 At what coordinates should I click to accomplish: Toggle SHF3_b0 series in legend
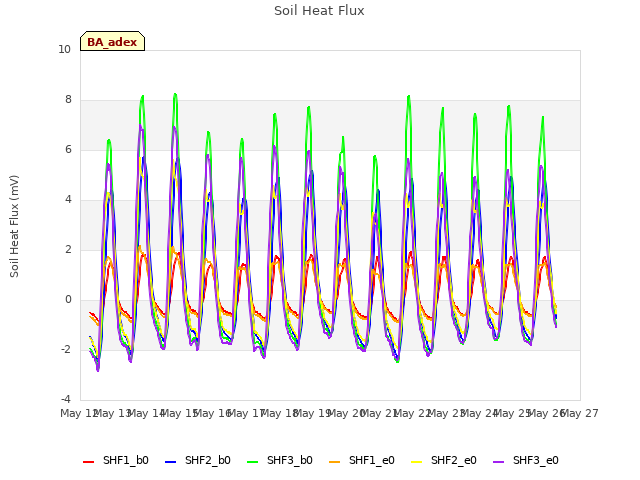click(x=280, y=460)
